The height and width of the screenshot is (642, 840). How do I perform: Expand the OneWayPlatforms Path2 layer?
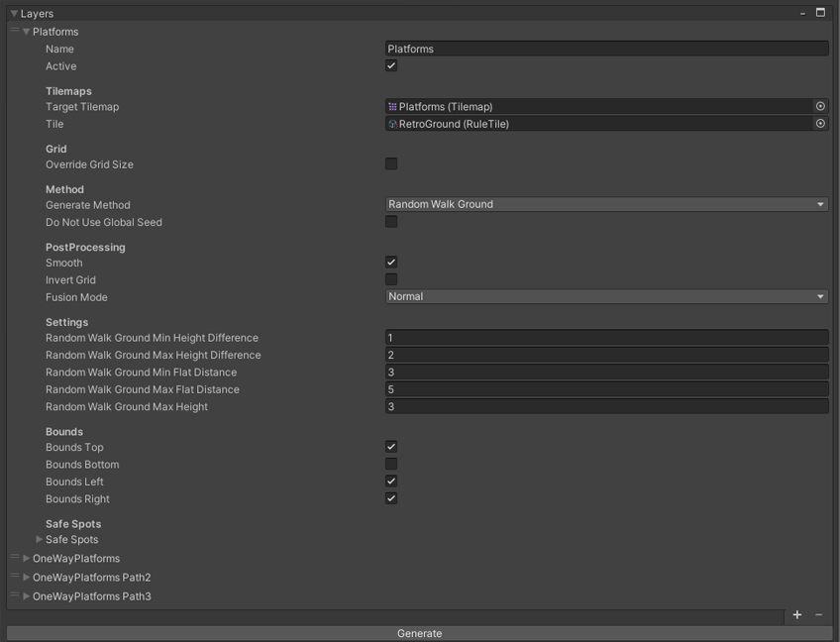27,578
